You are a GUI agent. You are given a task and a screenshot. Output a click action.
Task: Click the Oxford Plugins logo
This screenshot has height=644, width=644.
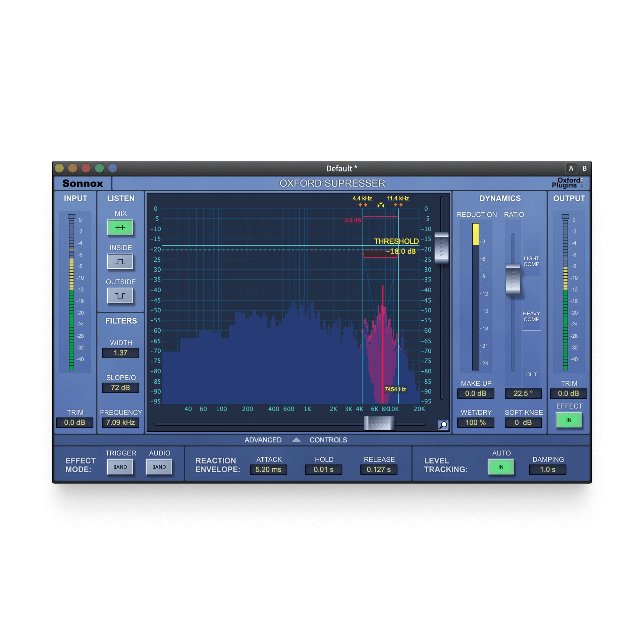tap(567, 183)
